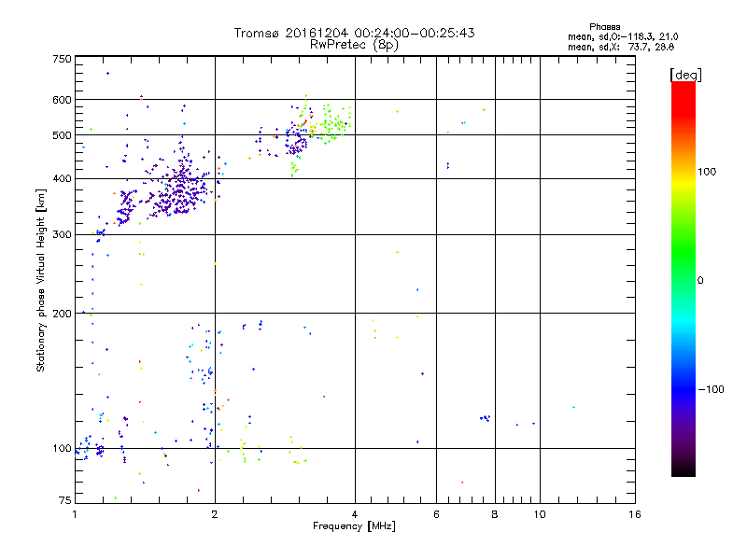Click the '10' frequency tick label
Screen dimensions: 747x560
(540, 514)
